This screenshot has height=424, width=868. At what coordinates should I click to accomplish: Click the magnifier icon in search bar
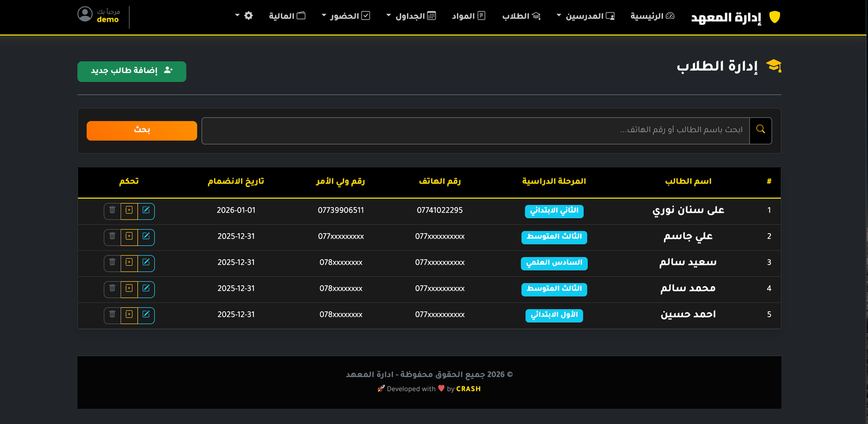coord(760,130)
